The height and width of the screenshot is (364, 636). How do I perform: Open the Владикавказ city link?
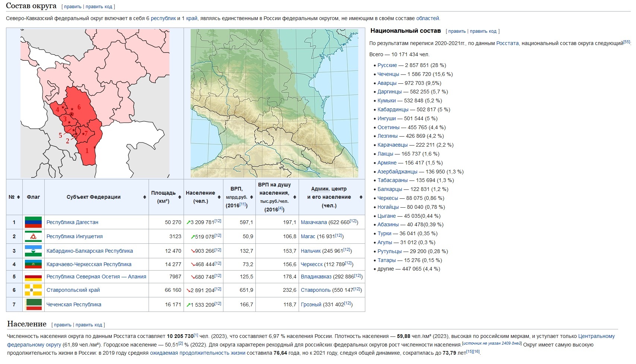[x=316, y=277]
